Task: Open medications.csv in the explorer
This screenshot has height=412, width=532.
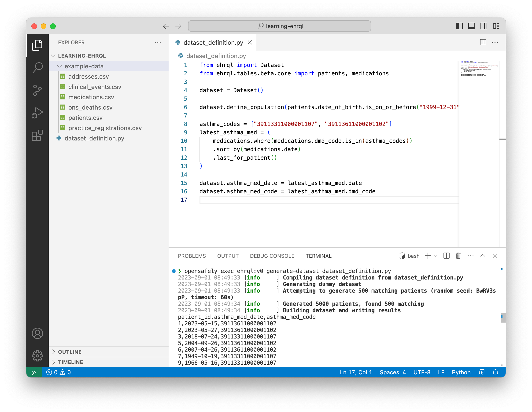Action: pos(91,97)
